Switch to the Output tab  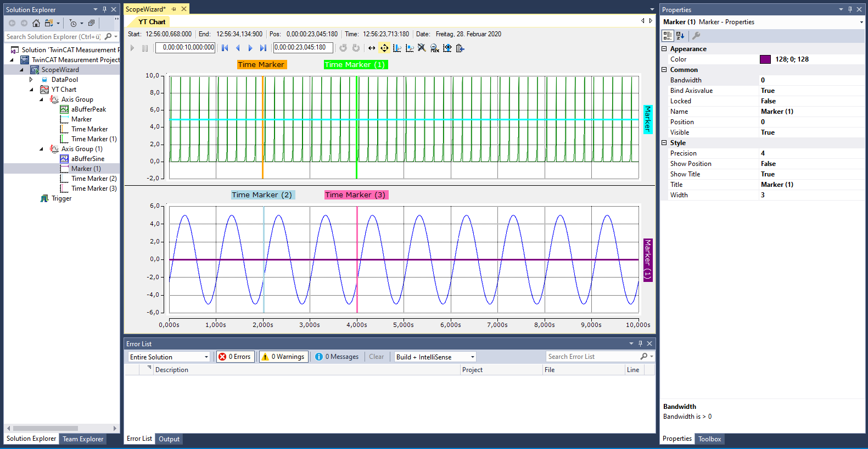coord(169,439)
